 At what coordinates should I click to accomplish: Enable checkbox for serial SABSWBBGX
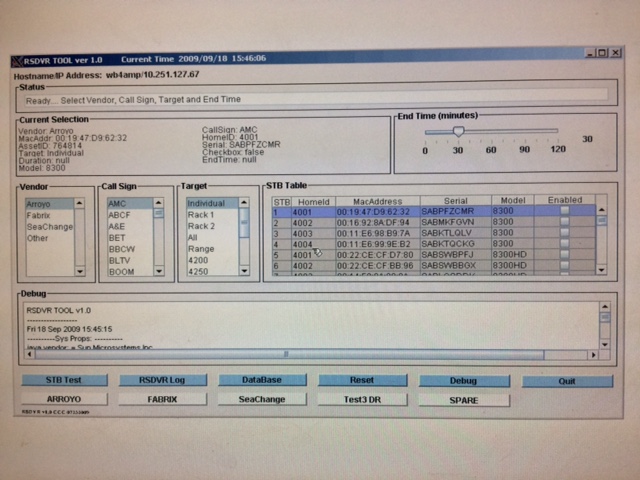tap(564, 265)
